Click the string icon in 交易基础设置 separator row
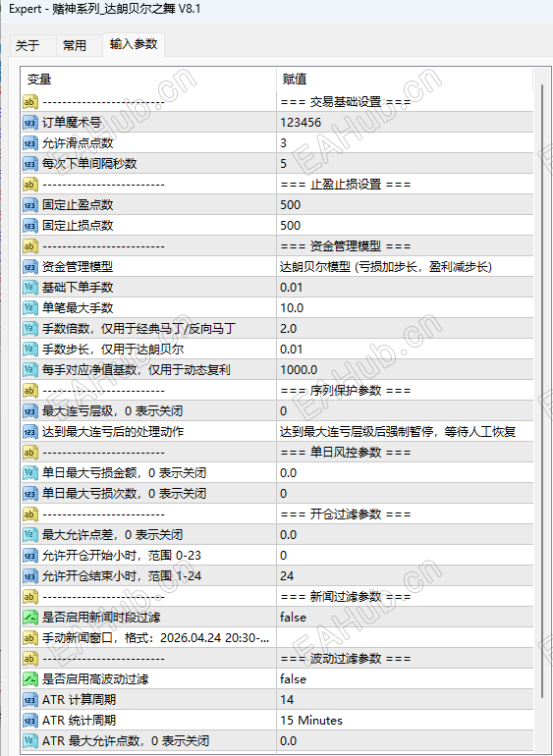 click(29, 102)
